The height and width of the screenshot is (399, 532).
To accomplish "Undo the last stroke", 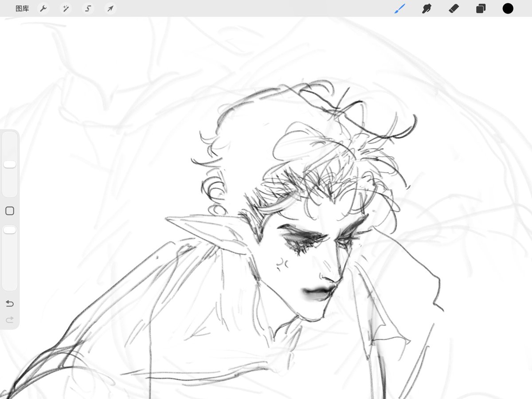I will coord(9,304).
